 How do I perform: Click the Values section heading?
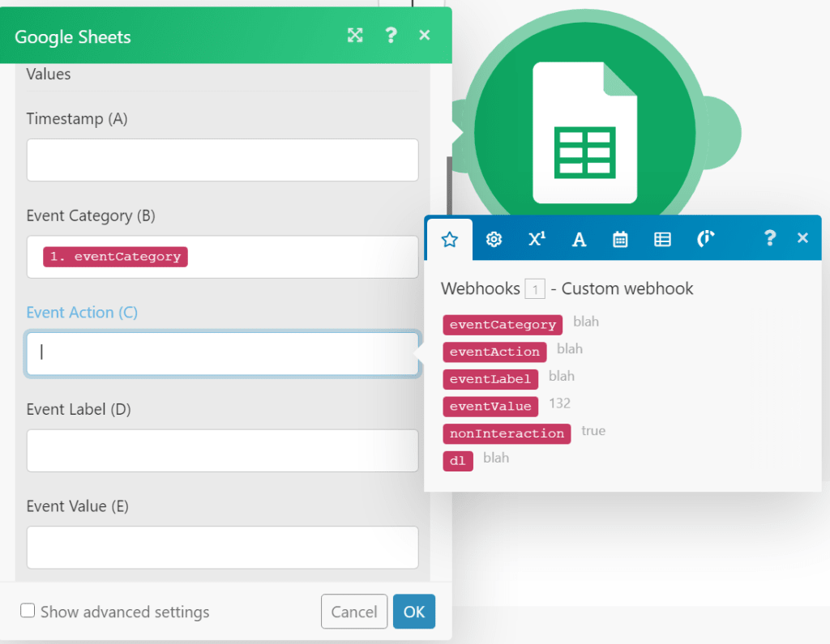(49, 74)
